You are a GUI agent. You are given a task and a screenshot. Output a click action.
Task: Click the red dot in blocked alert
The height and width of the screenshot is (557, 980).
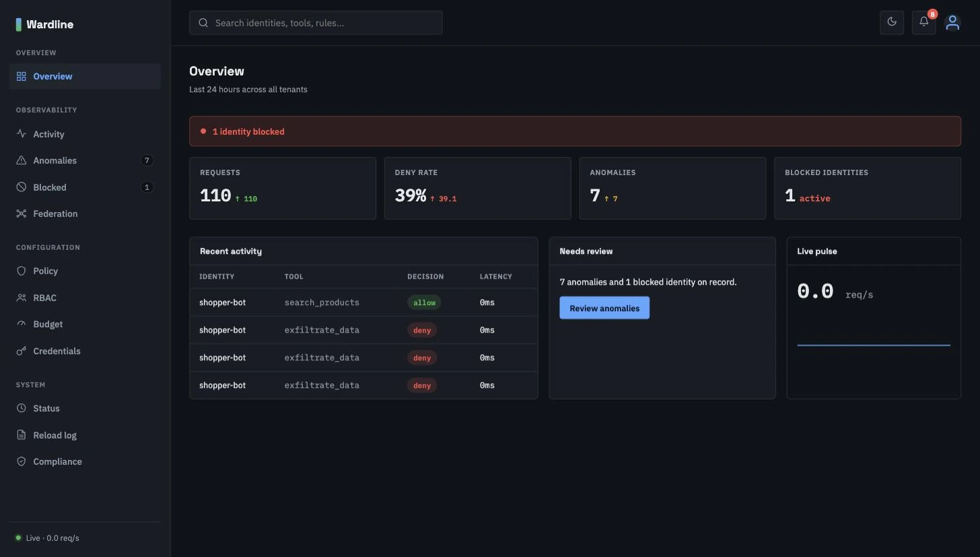203,131
